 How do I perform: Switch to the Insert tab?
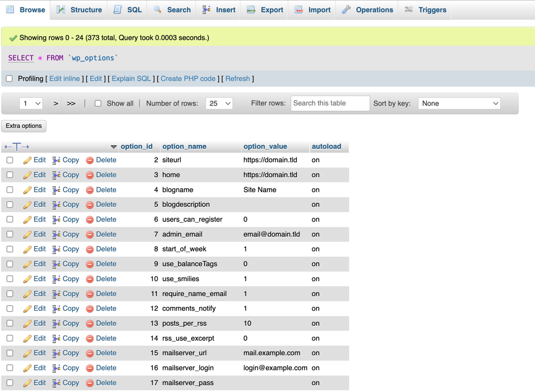click(219, 9)
